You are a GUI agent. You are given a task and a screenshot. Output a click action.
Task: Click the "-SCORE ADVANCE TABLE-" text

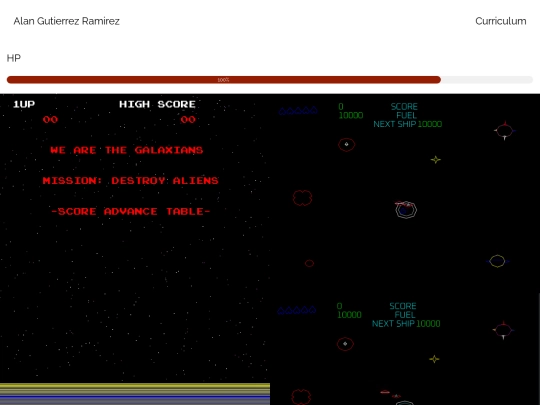click(x=131, y=211)
